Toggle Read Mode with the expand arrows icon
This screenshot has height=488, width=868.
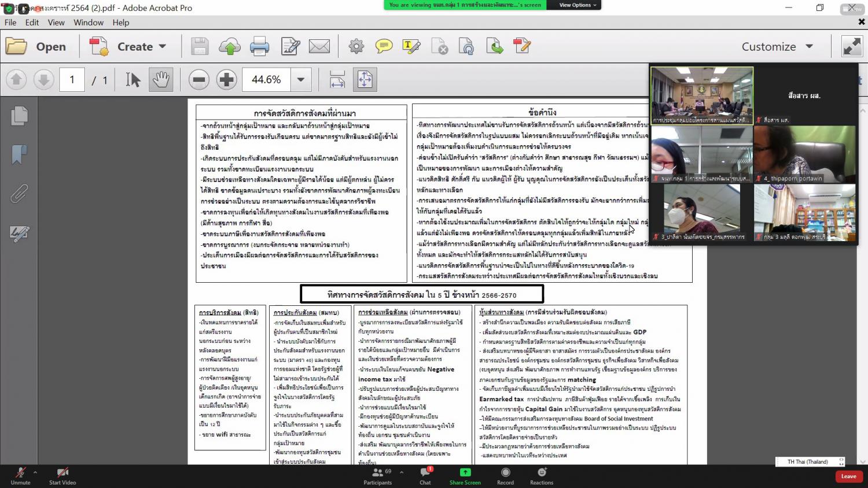coord(852,46)
